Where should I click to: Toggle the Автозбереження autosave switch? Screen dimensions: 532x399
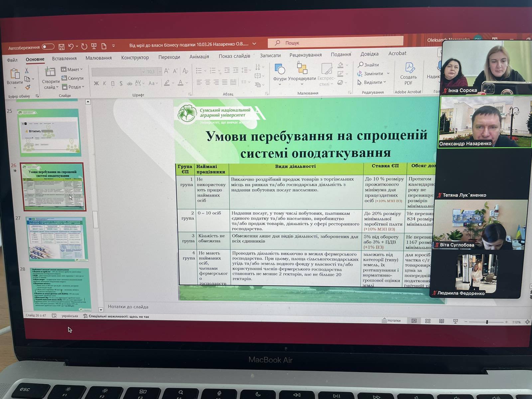click(x=48, y=47)
